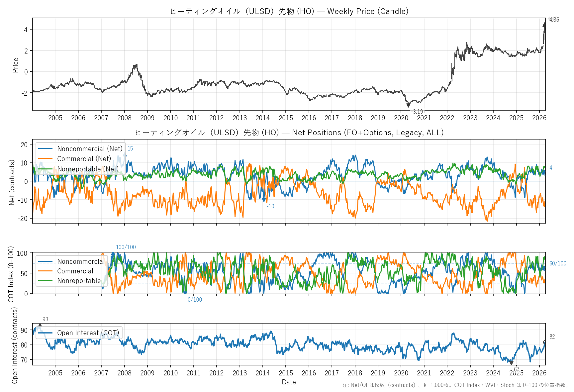Select Noncommercial in the COT Index legend

(81, 261)
